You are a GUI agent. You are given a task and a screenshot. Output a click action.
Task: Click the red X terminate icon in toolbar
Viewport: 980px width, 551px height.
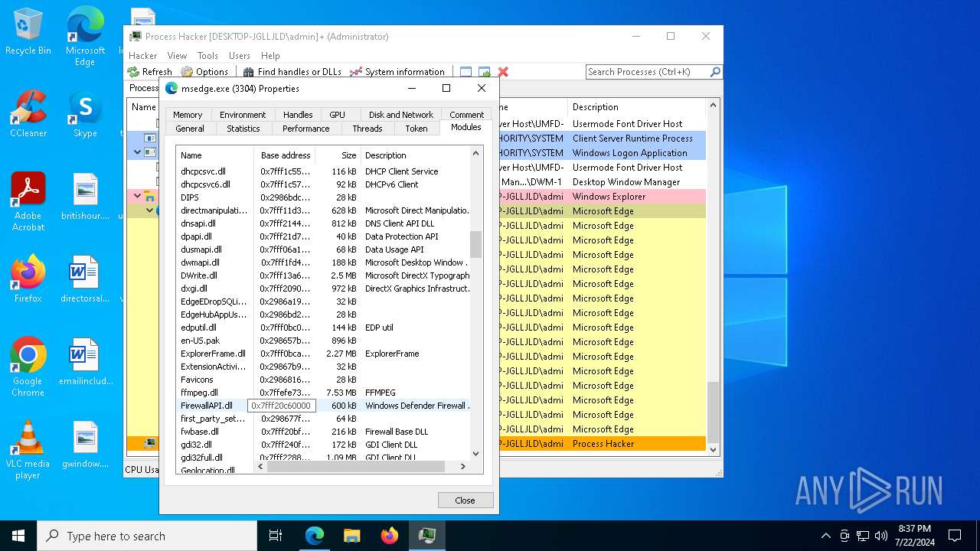click(x=503, y=72)
